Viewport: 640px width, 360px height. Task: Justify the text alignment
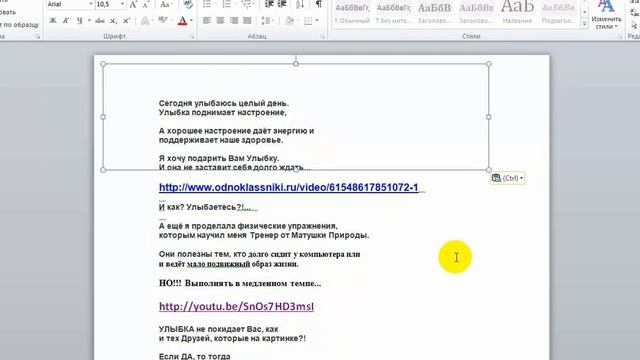coord(247,20)
